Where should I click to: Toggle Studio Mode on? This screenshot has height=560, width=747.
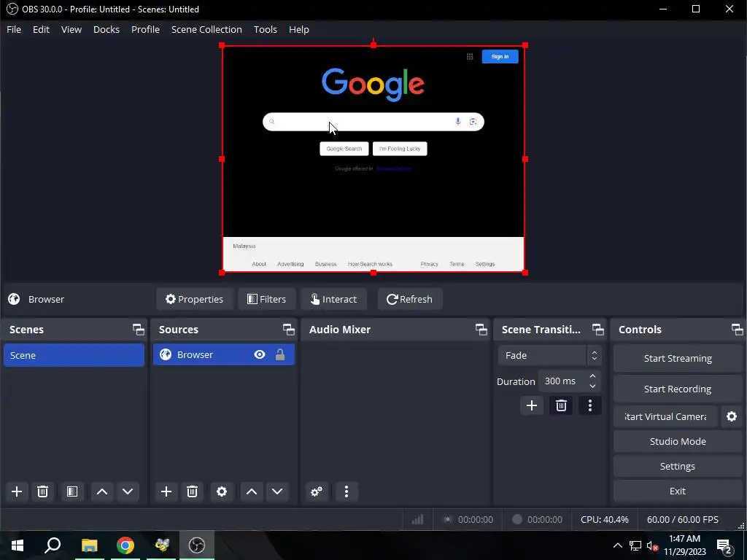tap(678, 441)
